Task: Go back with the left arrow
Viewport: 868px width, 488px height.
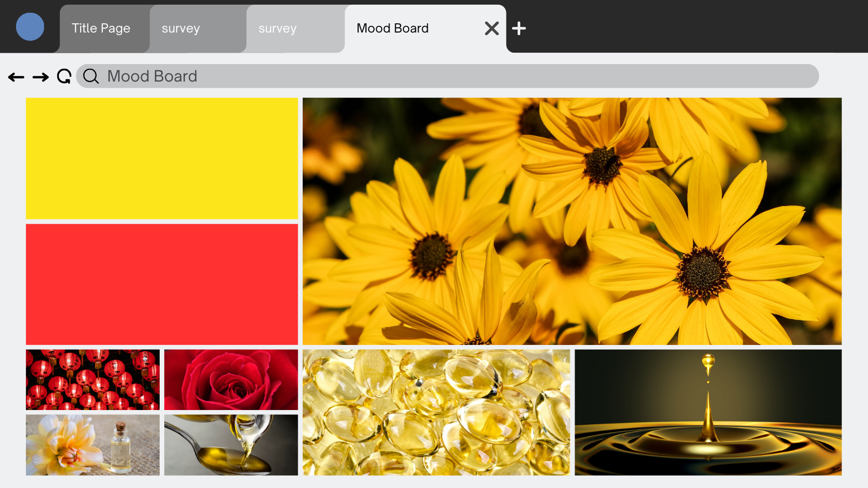Action: pyautogui.click(x=16, y=77)
